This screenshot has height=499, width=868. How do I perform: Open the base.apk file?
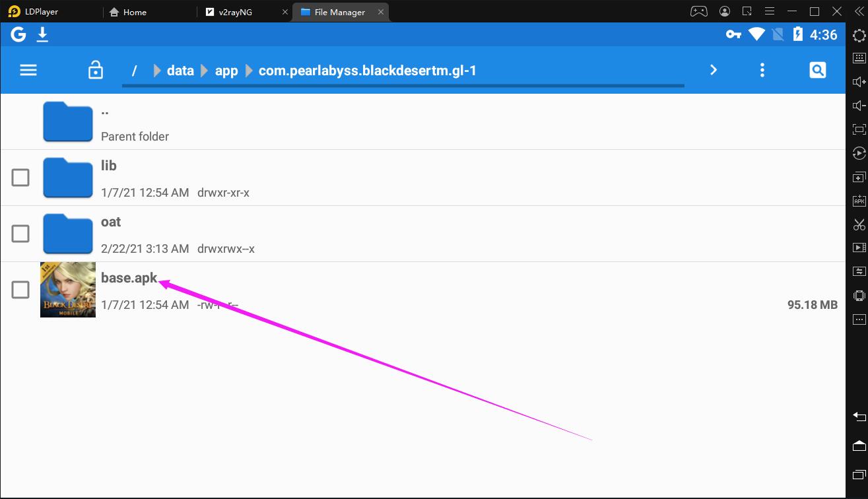point(422,290)
